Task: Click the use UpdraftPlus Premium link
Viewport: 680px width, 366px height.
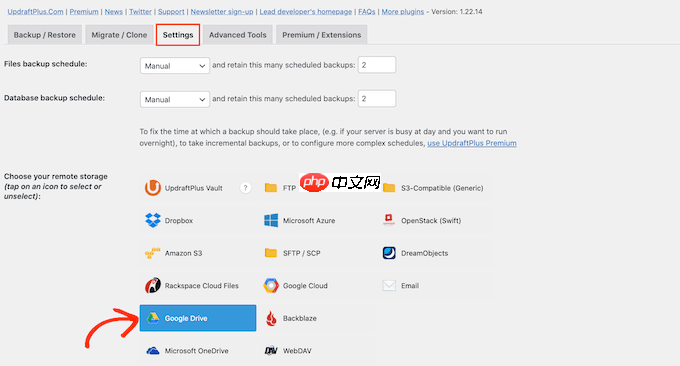Action: 472,143
